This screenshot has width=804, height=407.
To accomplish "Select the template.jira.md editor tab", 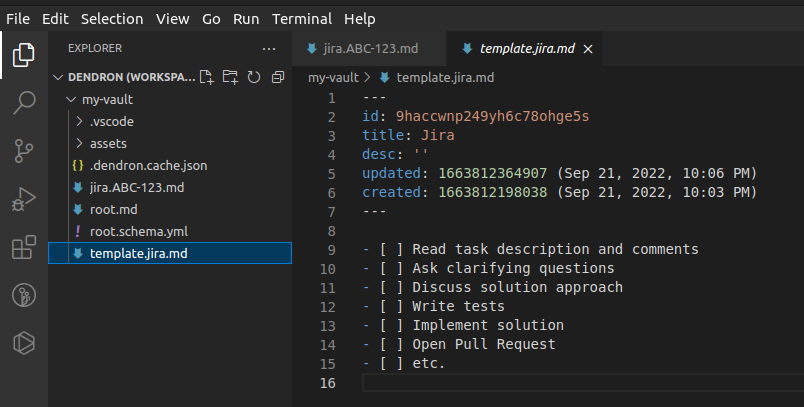I will pyautogui.click(x=524, y=49).
